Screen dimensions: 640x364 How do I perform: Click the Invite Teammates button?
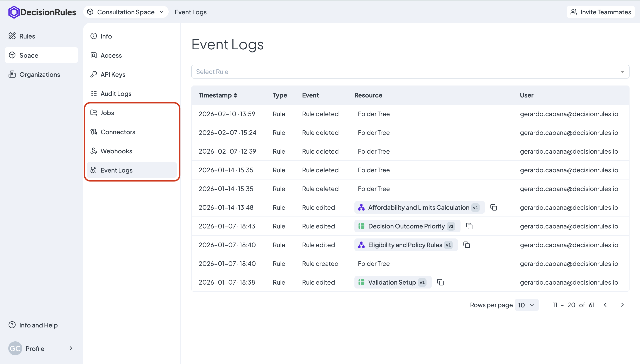pyautogui.click(x=600, y=12)
